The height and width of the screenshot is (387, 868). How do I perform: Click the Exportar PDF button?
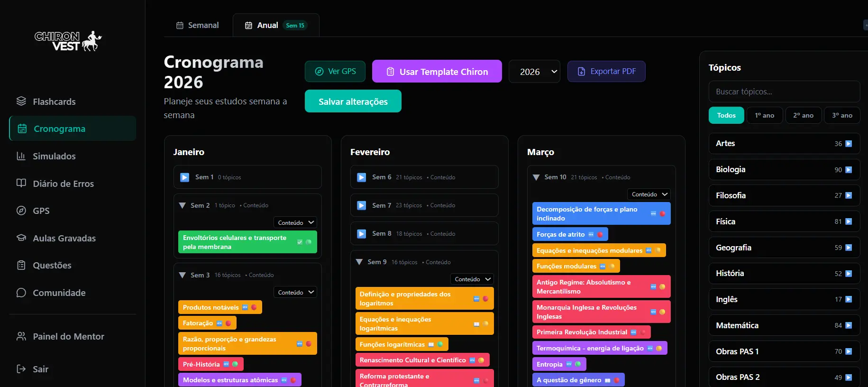click(x=606, y=72)
